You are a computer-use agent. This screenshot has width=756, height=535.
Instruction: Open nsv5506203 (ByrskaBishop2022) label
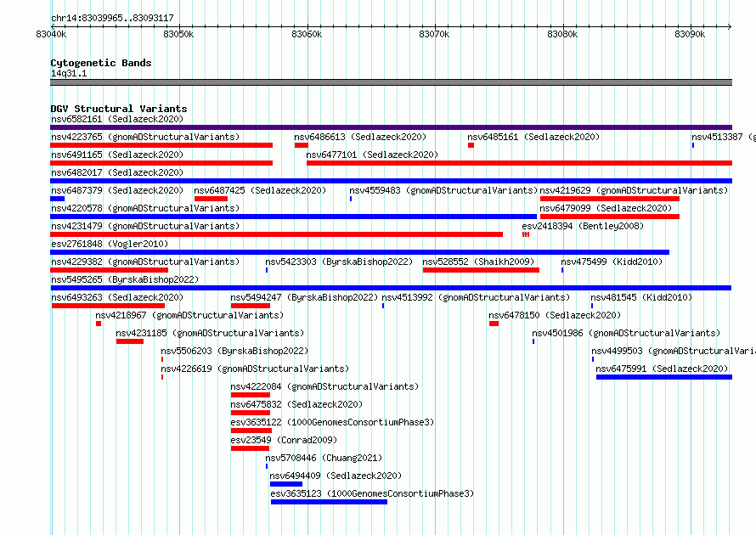(234, 351)
